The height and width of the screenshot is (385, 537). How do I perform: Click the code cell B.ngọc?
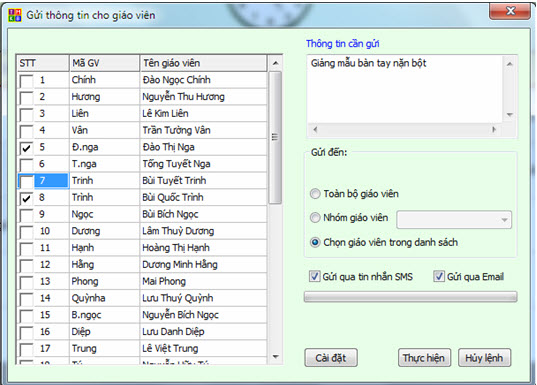click(104, 315)
